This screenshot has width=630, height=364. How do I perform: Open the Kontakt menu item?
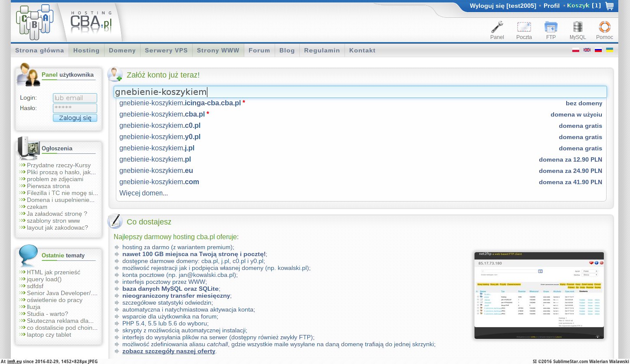362,50
